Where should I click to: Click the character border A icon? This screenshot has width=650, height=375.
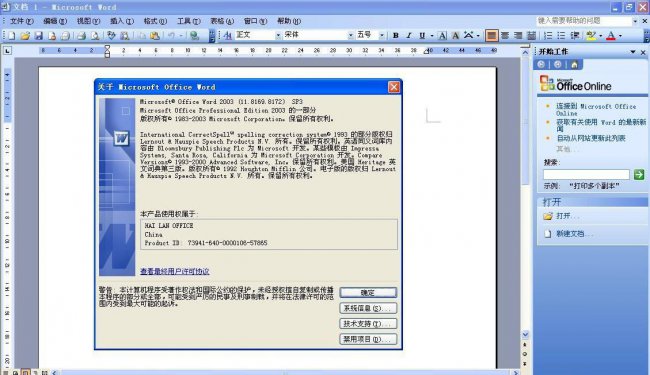(442, 36)
